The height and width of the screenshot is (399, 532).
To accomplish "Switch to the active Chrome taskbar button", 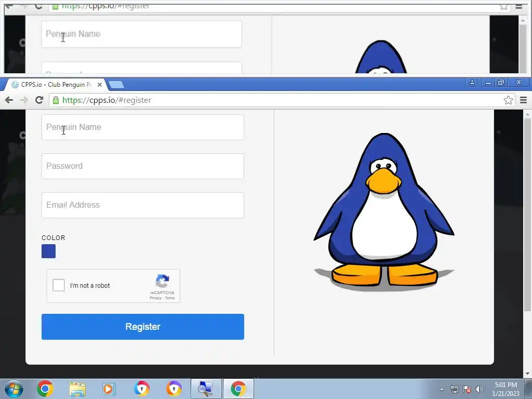I will tap(238, 389).
